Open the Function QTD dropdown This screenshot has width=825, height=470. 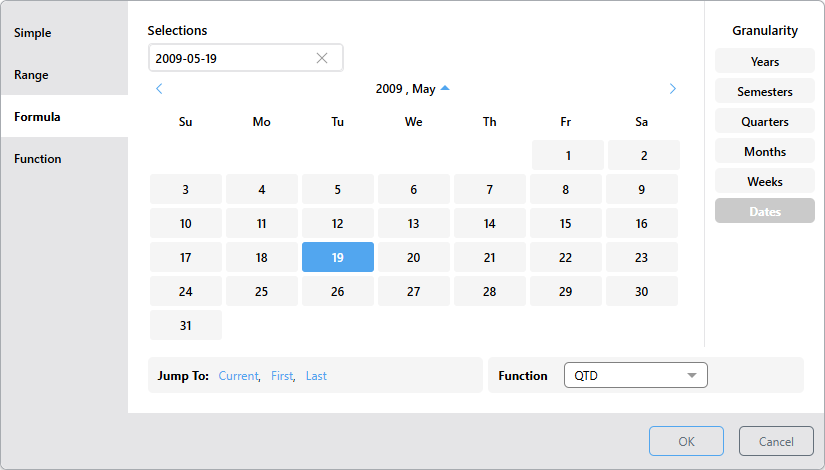pos(635,376)
